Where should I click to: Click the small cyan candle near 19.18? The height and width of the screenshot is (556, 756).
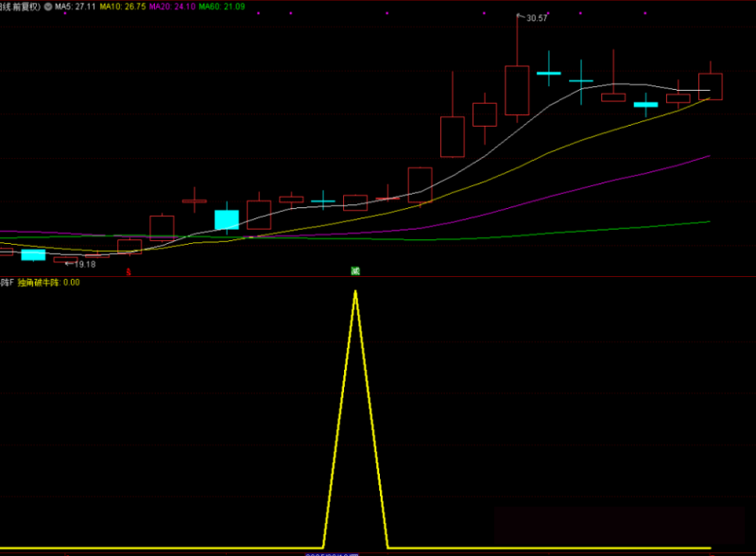pyautogui.click(x=33, y=254)
